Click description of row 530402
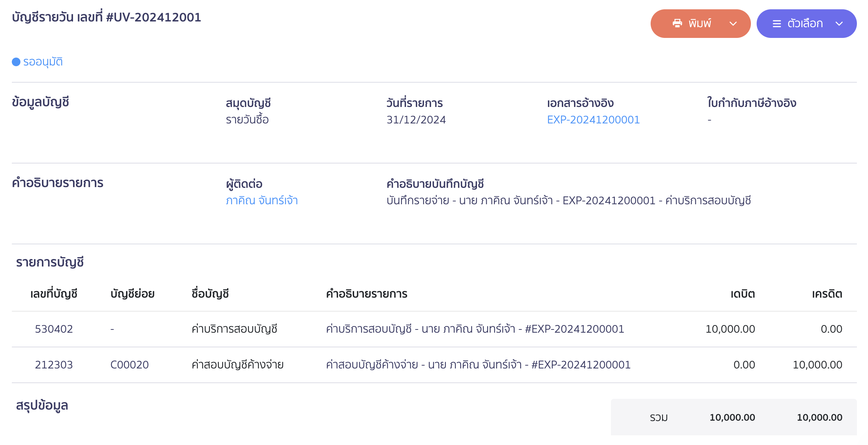868x445 pixels. point(475,329)
